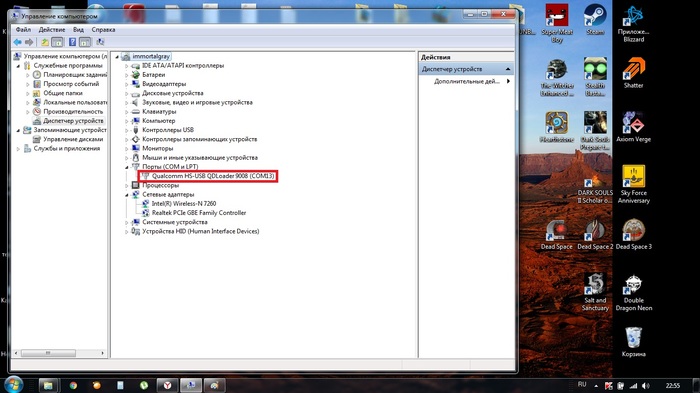Select Realtek PCIe GBE Family Controller
Viewport: 700px width, 393px height.
coord(199,213)
